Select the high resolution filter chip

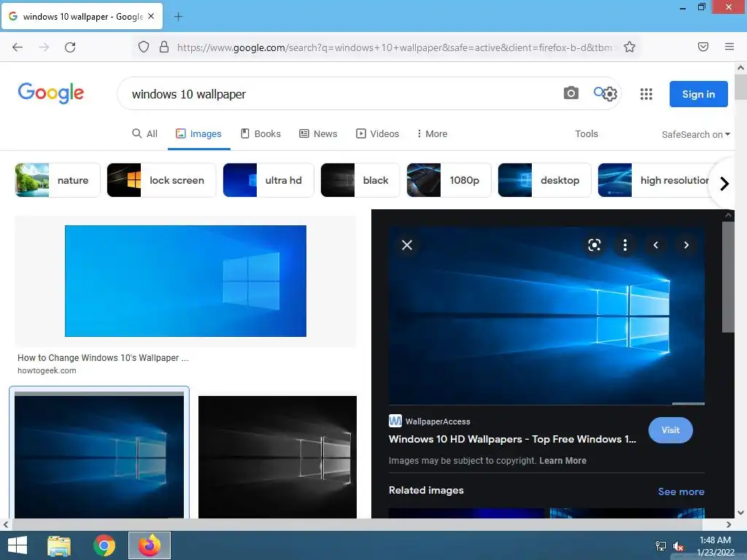653,180
